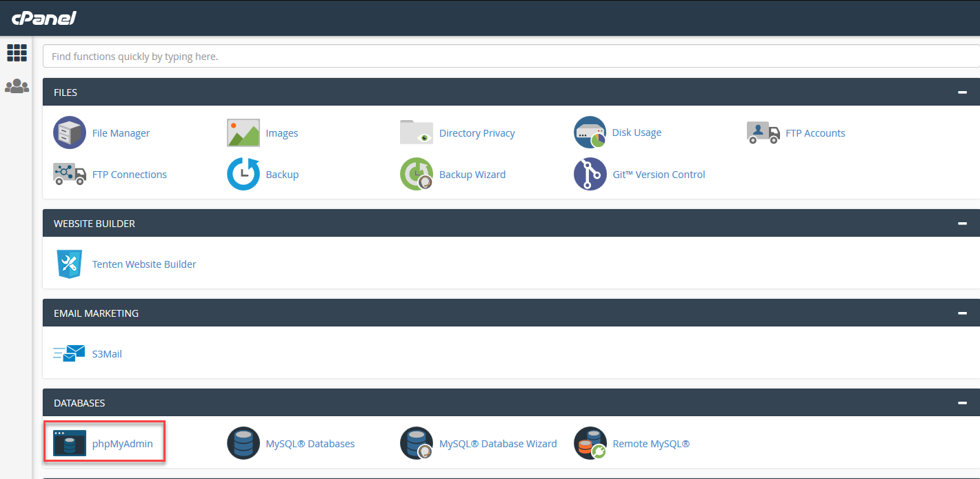Open the Directory Privacy folder icon
Viewport: 980px width, 479px height.
point(417,132)
